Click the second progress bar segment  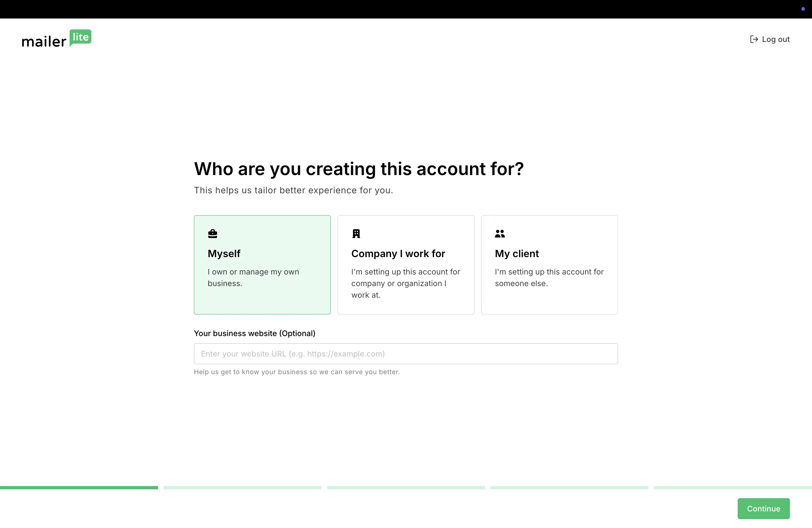tap(242, 488)
